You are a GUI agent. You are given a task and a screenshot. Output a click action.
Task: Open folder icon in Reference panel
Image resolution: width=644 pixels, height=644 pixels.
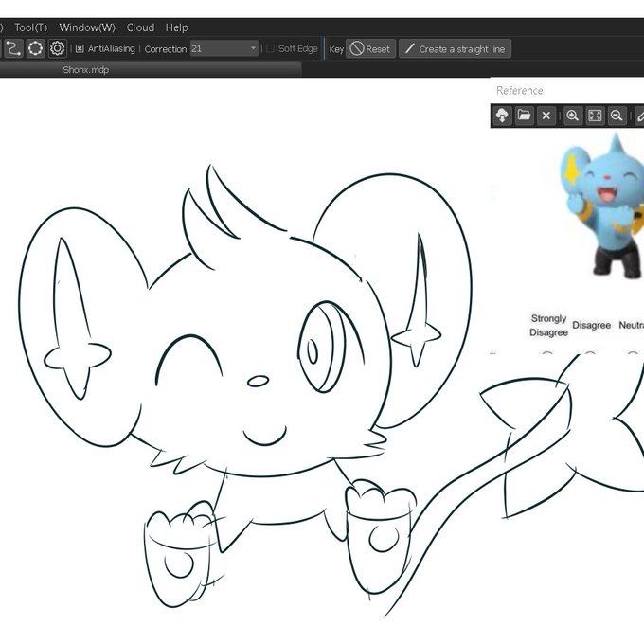524,116
